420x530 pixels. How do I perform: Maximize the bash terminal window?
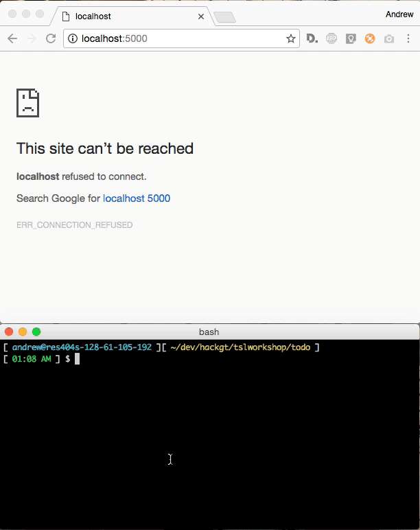36,332
